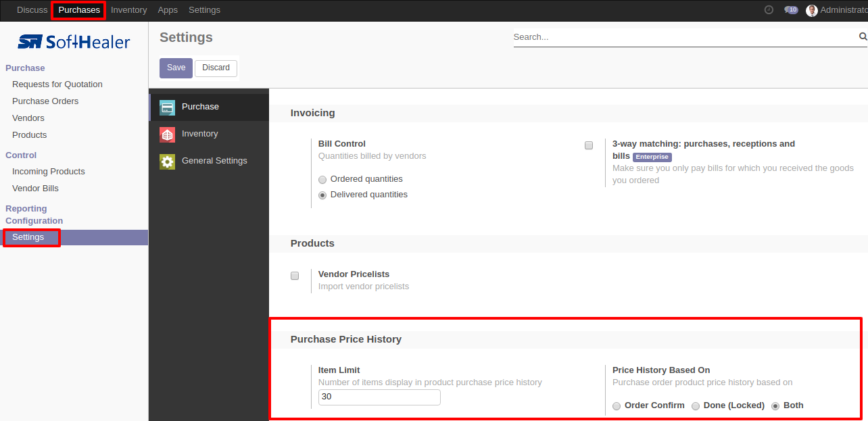This screenshot has height=421, width=868.
Task: Select Order Confirm price history option
Action: click(x=617, y=406)
